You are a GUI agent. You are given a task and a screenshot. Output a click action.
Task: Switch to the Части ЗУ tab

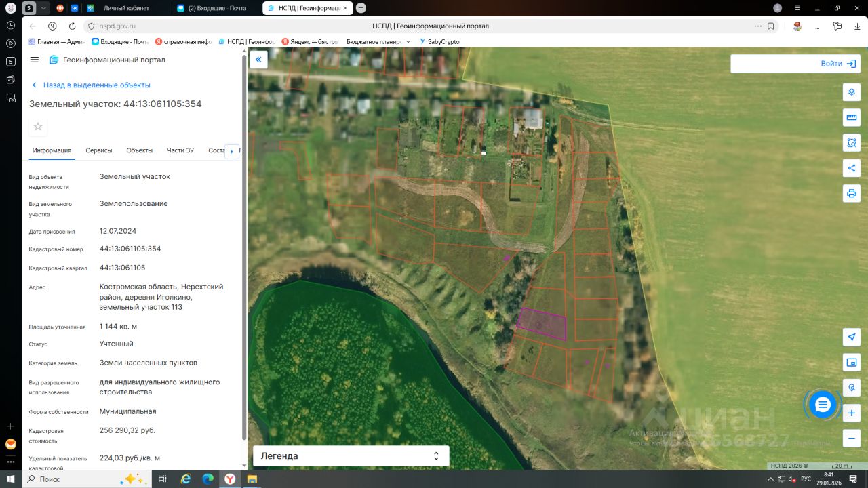click(x=180, y=150)
